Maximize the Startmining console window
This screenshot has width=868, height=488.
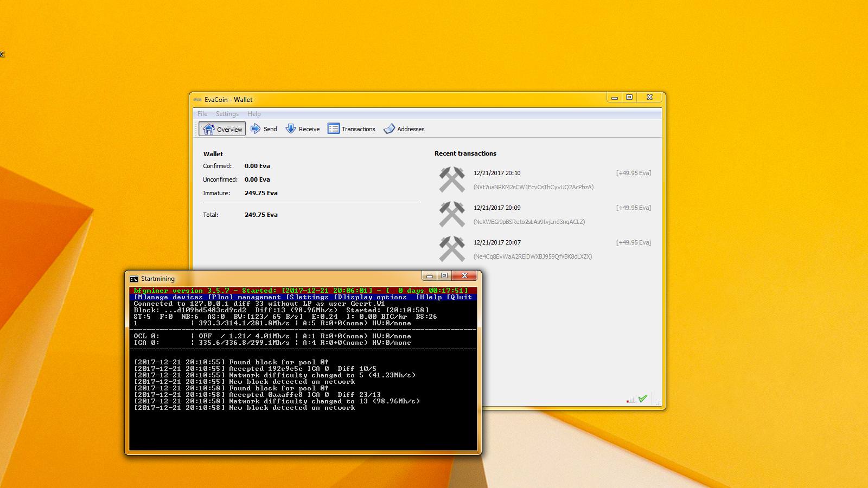pyautogui.click(x=444, y=276)
